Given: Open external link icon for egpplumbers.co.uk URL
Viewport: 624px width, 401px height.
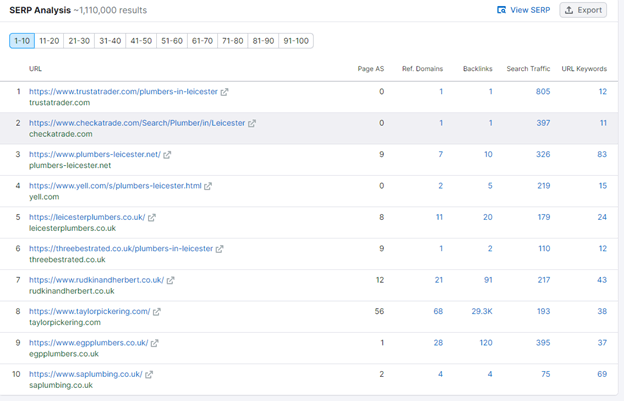Looking at the screenshot, I should pyautogui.click(x=155, y=343).
